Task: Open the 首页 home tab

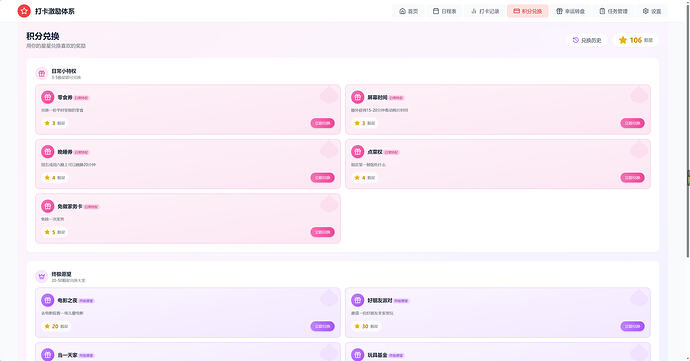Action: 408,11
